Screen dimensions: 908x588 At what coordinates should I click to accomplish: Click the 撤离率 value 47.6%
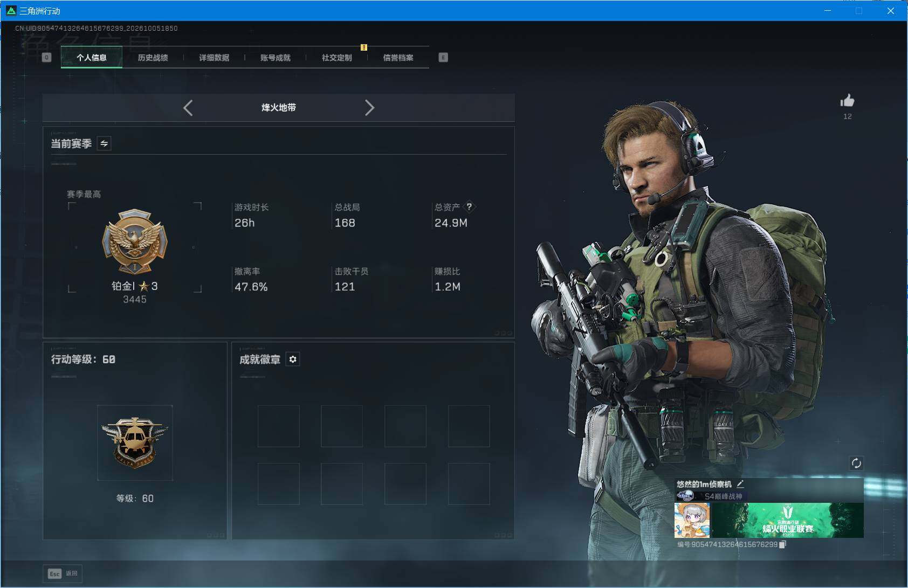[x=251, y=287]
